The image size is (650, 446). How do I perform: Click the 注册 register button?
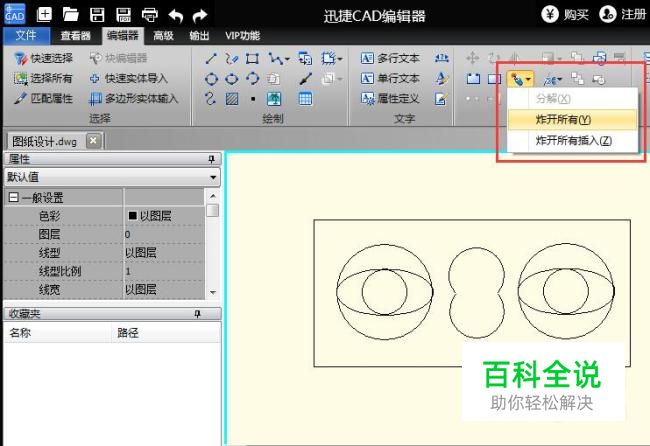pyautogui.click(x=623, y=15)
